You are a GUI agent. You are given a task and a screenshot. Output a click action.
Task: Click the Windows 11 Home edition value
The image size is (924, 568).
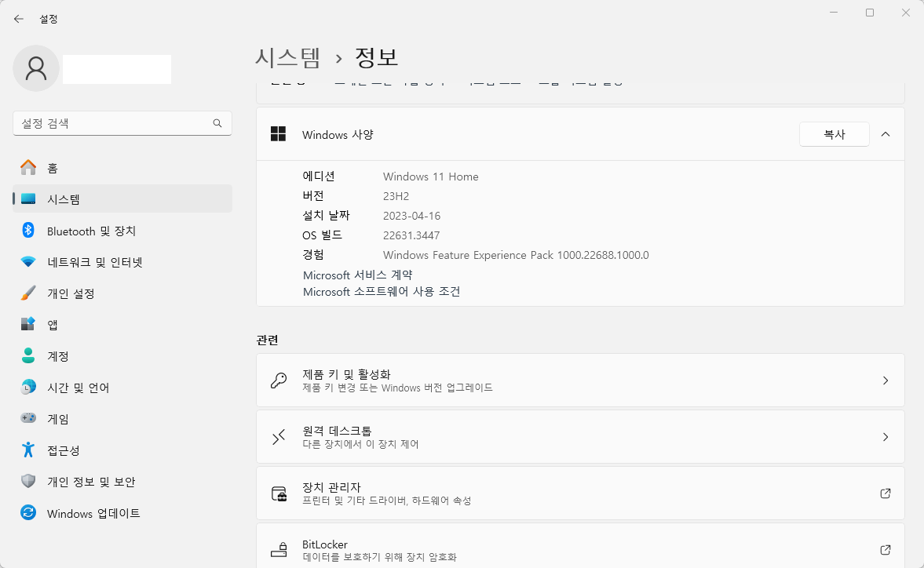(431, 177)
